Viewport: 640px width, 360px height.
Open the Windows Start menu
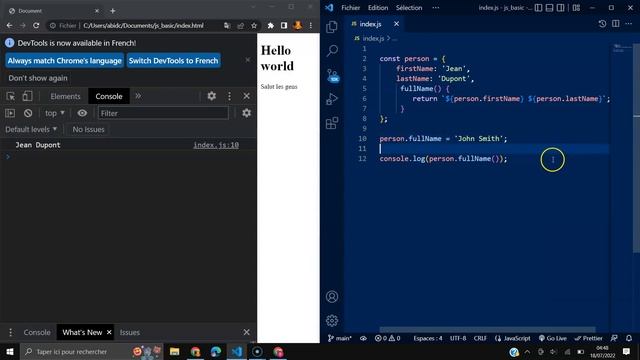[x=10, y=351]
